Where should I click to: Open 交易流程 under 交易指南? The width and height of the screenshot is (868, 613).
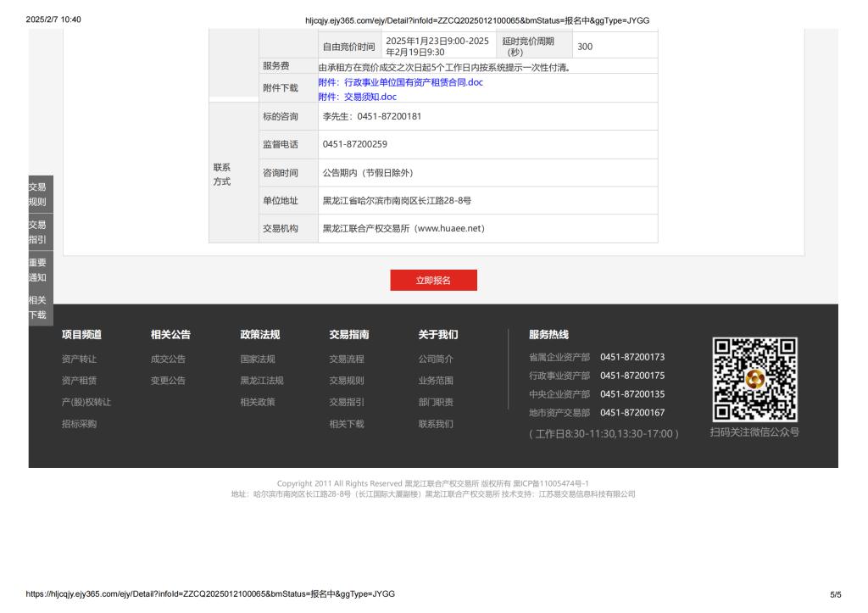(347, 359)
